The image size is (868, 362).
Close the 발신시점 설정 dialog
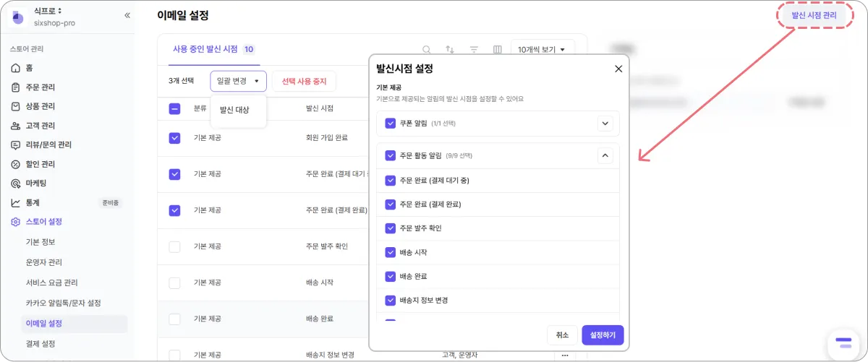(618, 69)
